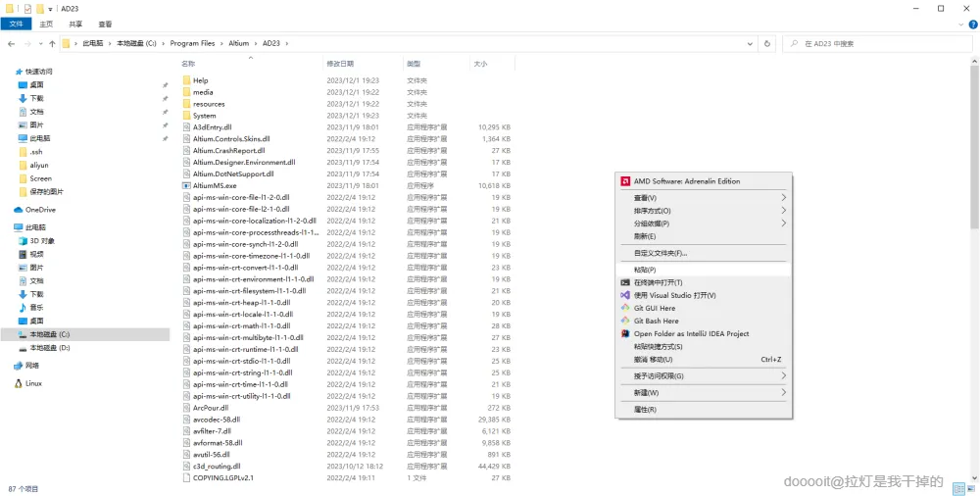Switch to the 共享 ribbon tab
The height and width of the screenshot is (496, 980).
(75, 25)
